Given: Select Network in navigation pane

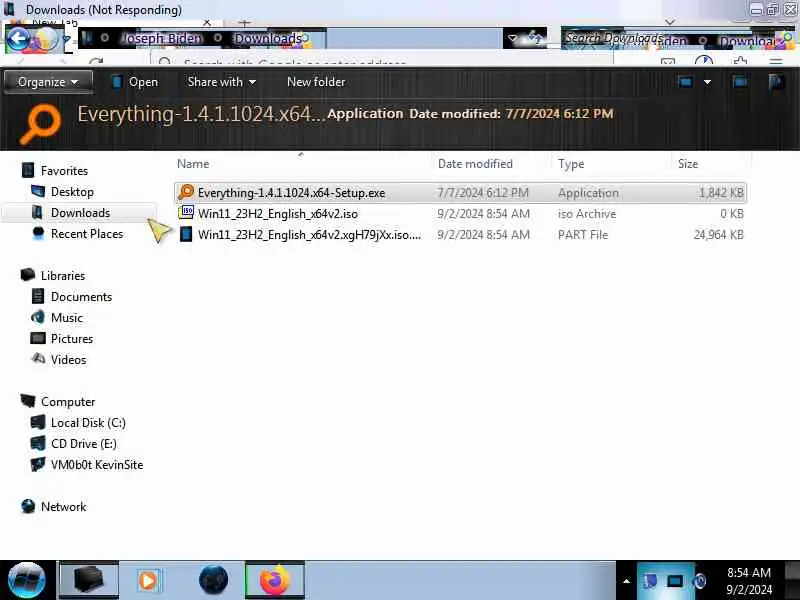Looking at the screenshot, I should click(x=63, y=507).
